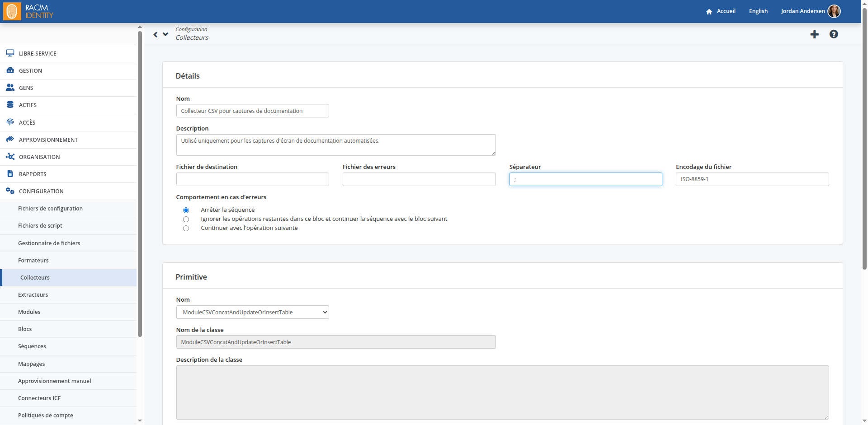Click the Gens people icon
The height and width of the screenshot is (425, 868).
pos(10,88)
